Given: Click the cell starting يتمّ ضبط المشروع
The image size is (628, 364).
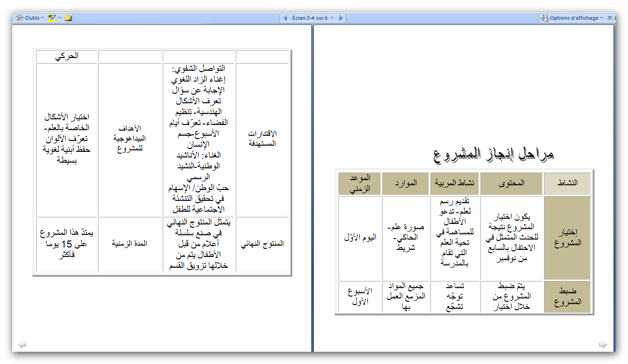Looking at the screenshot, I should coord(512,297).
